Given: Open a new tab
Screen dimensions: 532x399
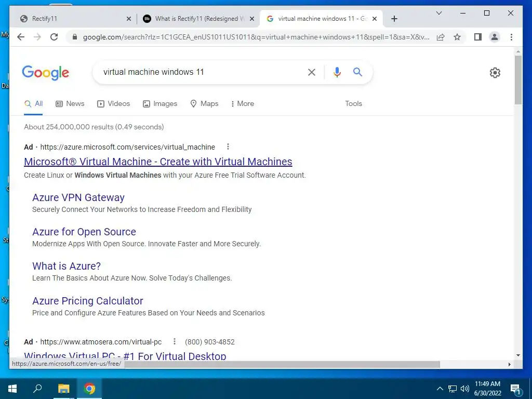Looking at the screenshot, I should [394, 19].
